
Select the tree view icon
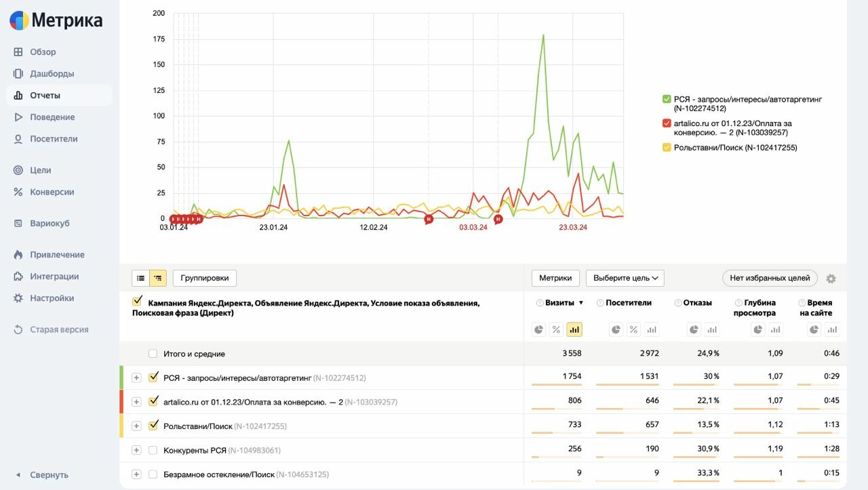click(158, 278)
